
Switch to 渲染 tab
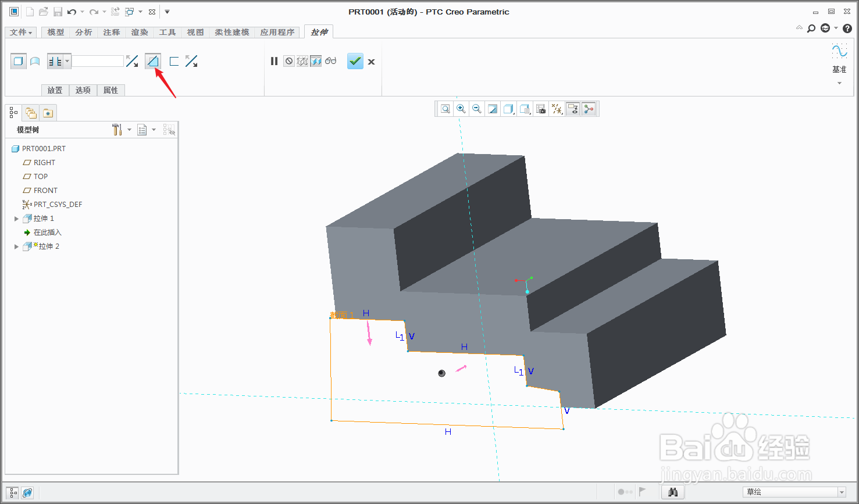(140, 32)
